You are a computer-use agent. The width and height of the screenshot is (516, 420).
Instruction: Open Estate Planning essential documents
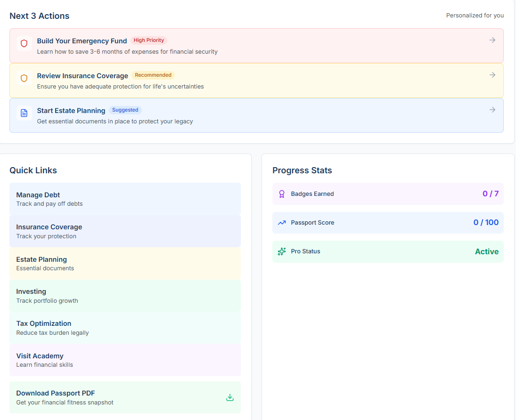click(125, 263)
